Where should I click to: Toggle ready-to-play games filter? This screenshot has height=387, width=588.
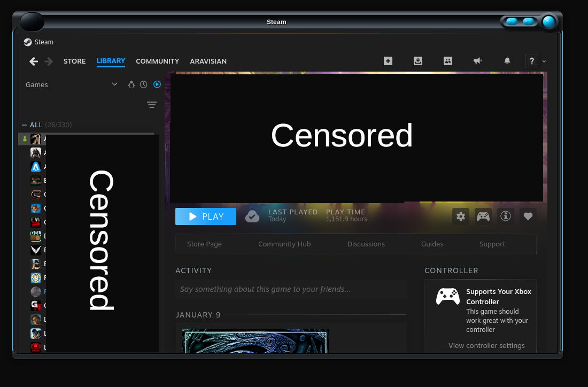157,84
